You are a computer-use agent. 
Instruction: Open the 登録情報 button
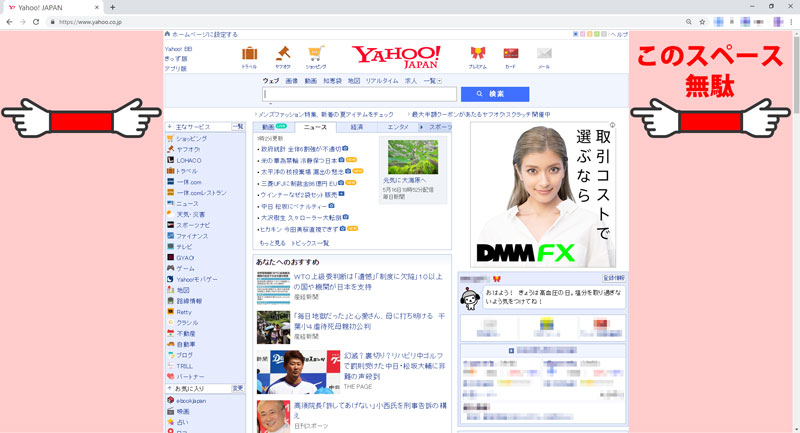coord(614,278)
